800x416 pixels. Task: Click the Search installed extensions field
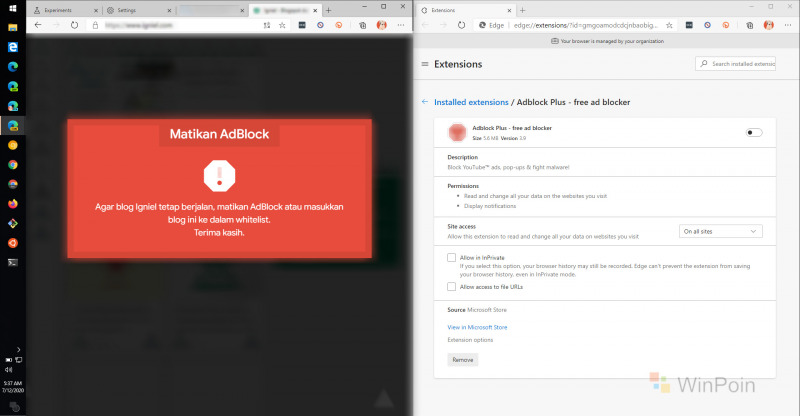pos(735,64)
